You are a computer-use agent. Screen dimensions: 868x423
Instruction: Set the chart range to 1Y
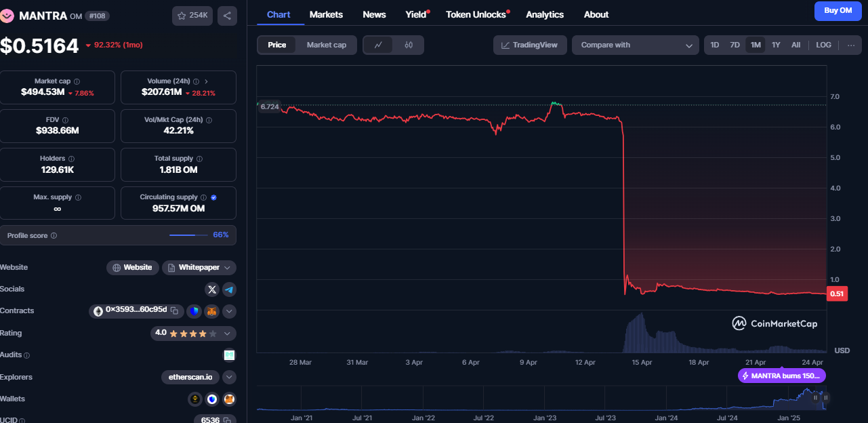(x=776, y=45)
